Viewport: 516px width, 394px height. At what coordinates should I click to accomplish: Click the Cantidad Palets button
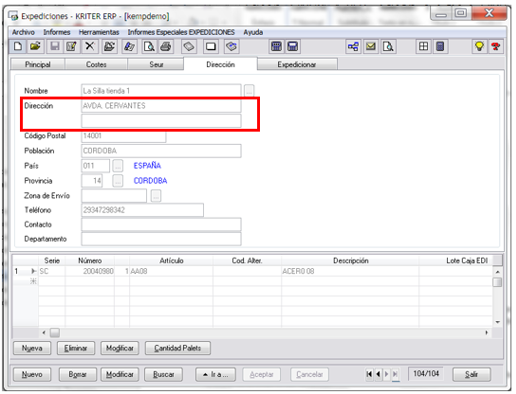178,348
